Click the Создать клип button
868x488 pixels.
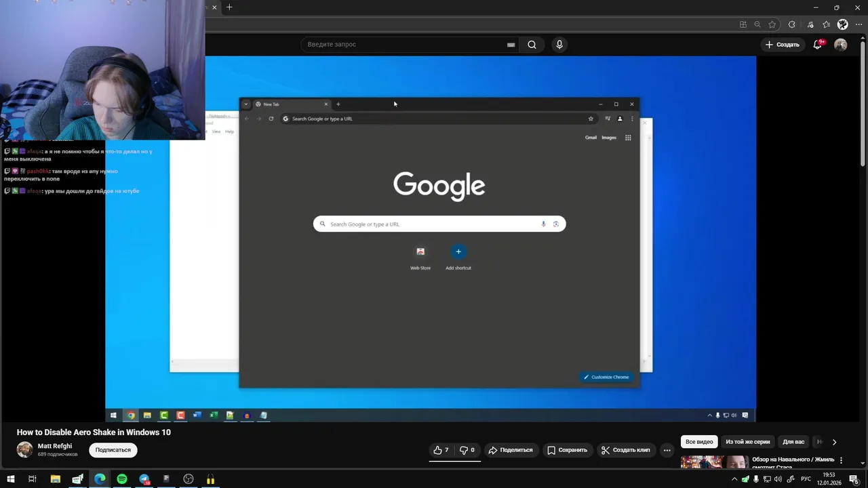point(626,450)
